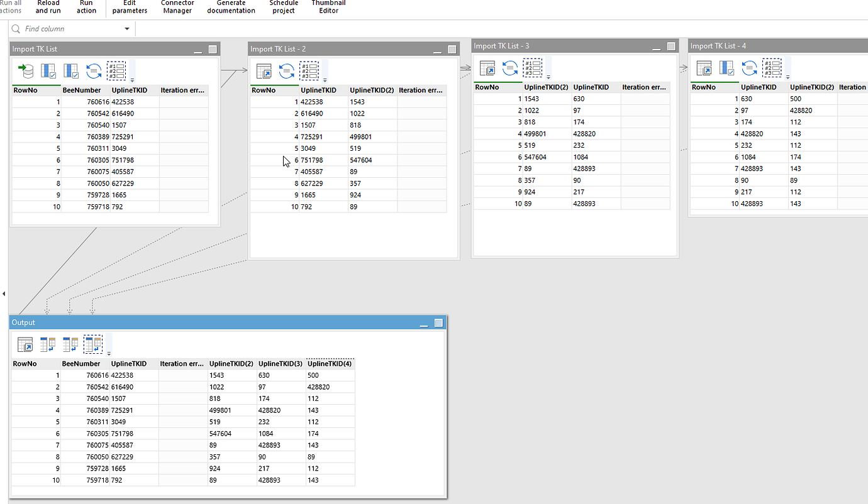Image resolution: width=868 pixels, height=504 pixels.
Task: Click cell 500 in Import TK List - 4
Action: click(x=813, y=99)
